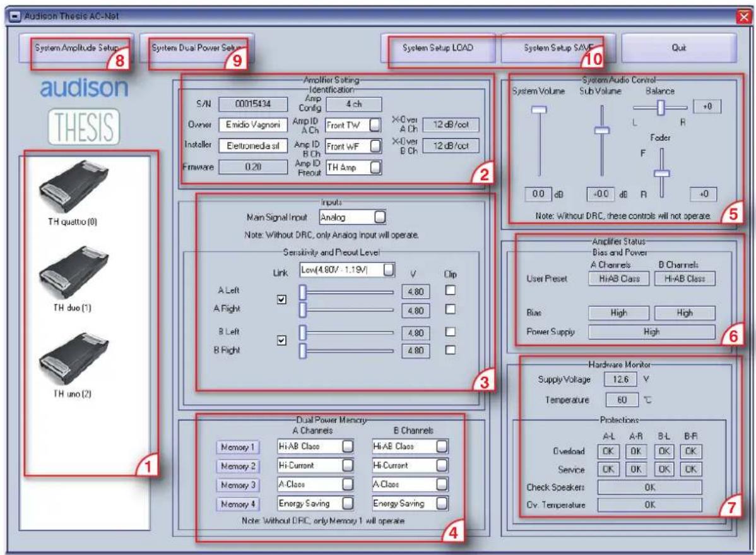Click the System Volume slider handle
This screenshot has height=555, width=756.
click(539, 110)
